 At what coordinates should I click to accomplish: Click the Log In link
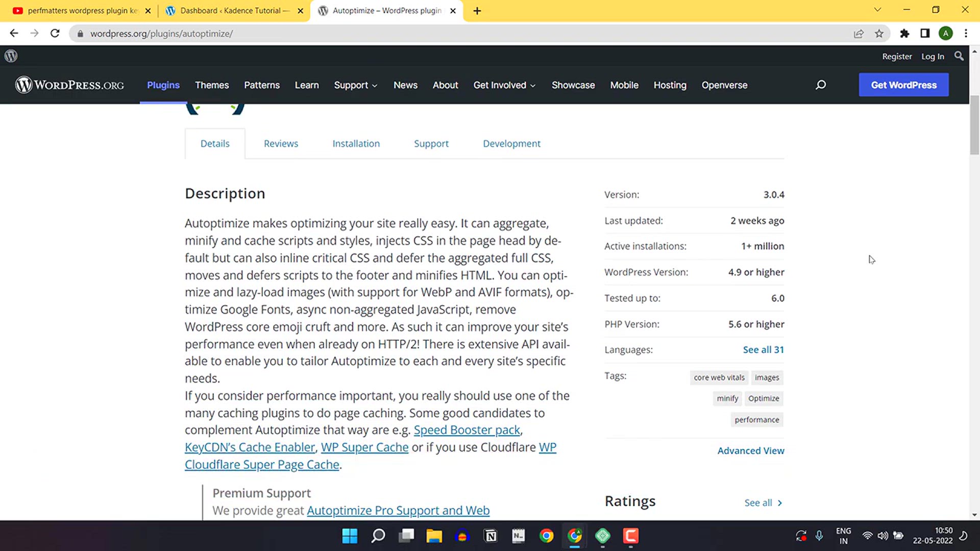[933, 57]
